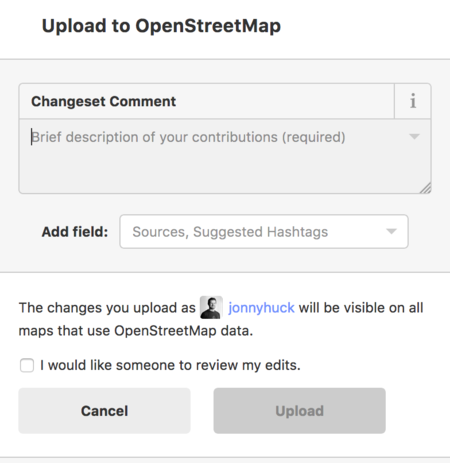Expand the changeset comment suggestions arrow
Image resolution: width=450 pixels, height=463 pixels.
pyautogui.click(x=414, y=136)
